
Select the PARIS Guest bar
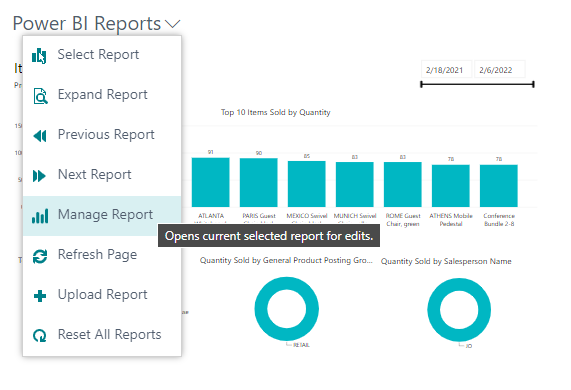tap(259, 183)
